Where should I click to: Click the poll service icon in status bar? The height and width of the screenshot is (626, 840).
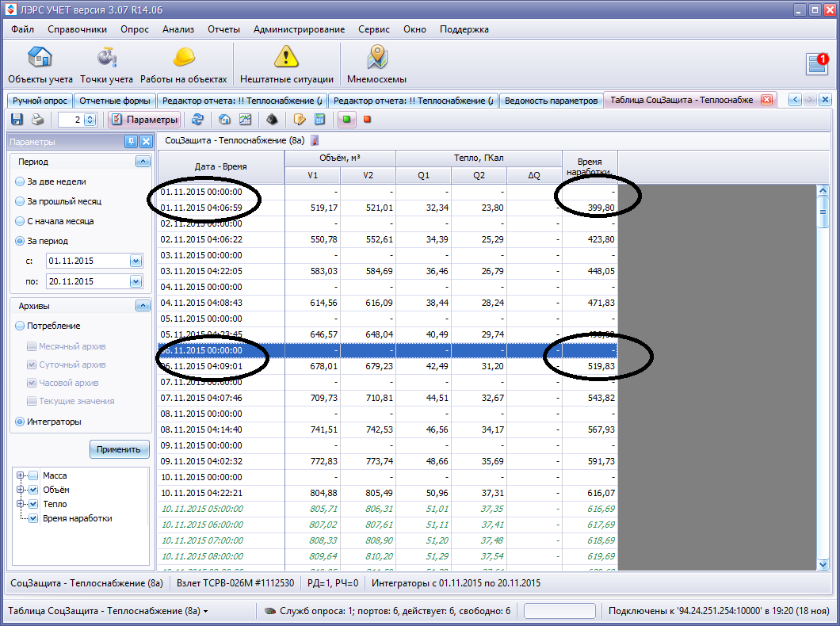tap(270, 610)
